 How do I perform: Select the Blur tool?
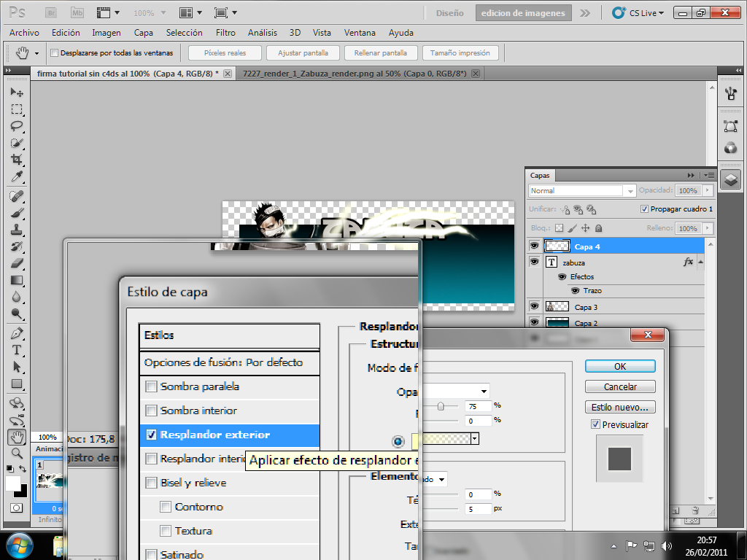[17, 297]
